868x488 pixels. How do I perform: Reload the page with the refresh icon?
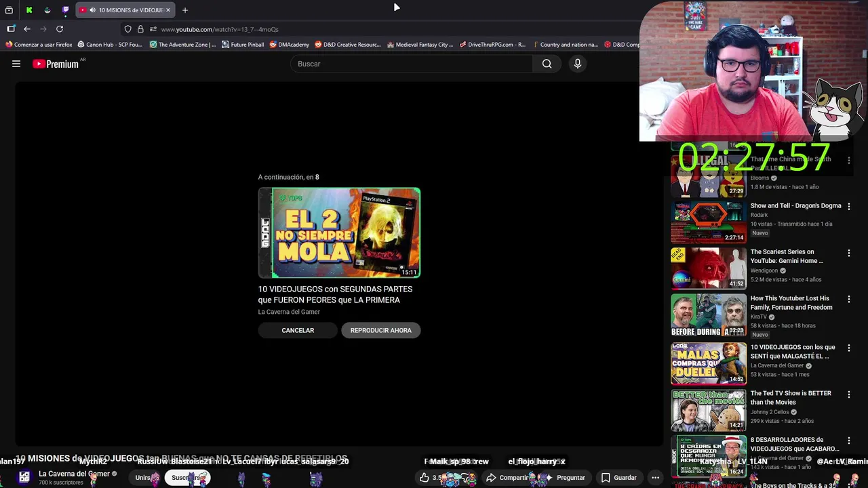[x=60, y=29]
